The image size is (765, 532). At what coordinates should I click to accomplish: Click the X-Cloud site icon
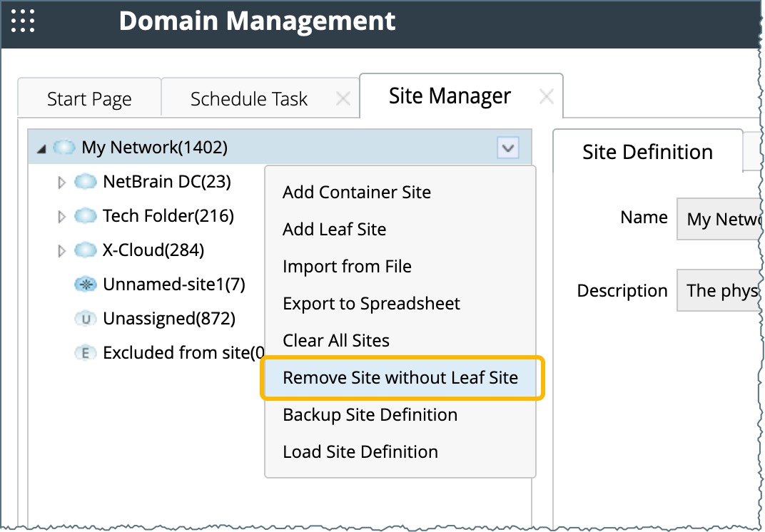[x=85, y=250]
